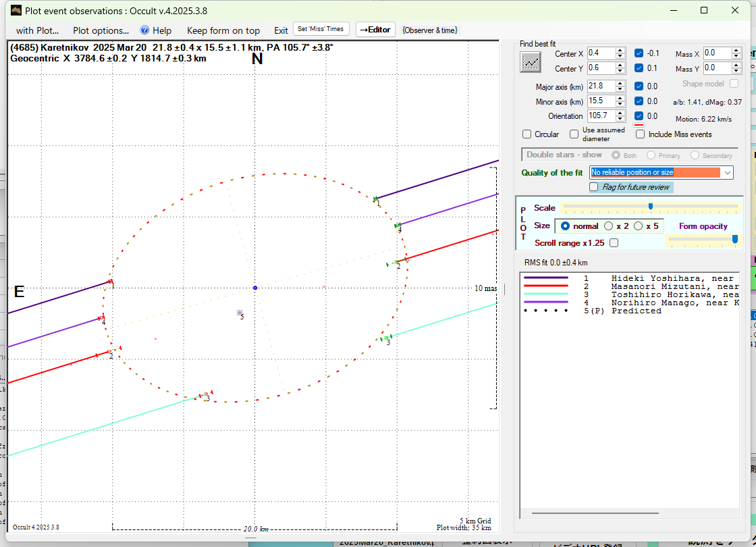Open the with Plot... menu
Viewport: 756px width, 547px height.
[x=37, y=30]
